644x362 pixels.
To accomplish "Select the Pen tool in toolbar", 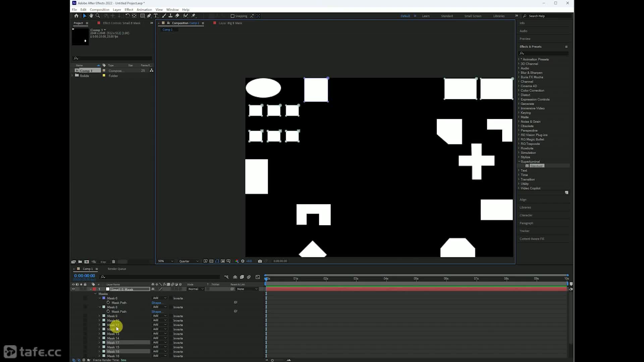I will coord(149,16).
